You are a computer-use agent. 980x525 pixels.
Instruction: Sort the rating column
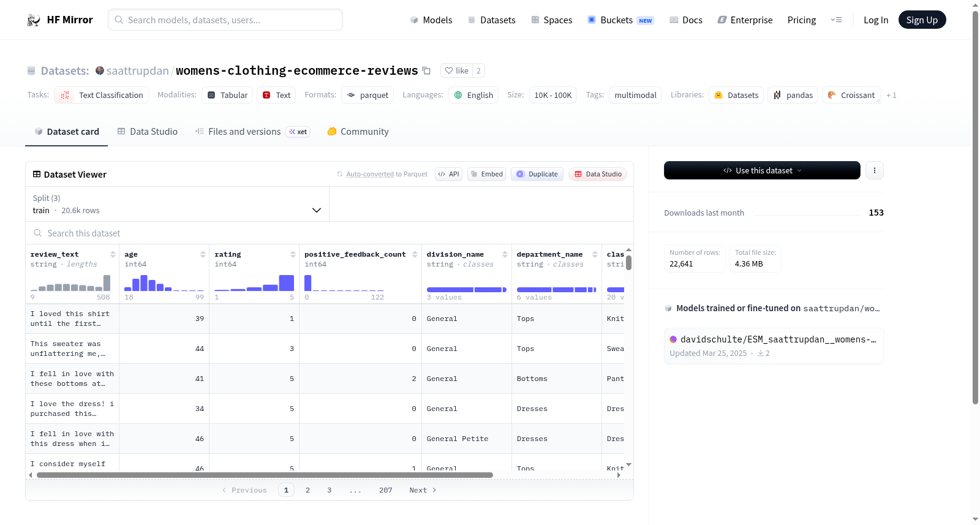(x=293, y=254)
